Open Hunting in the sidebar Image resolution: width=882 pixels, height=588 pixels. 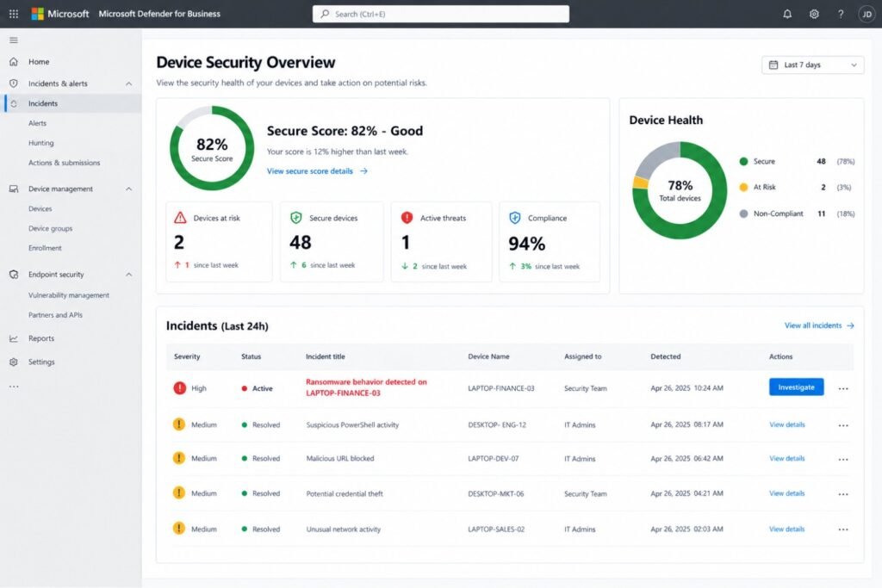[x=41, y=143]
